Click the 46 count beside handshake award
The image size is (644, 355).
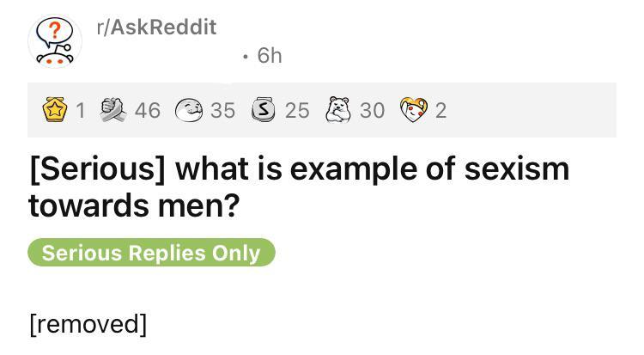148,111
